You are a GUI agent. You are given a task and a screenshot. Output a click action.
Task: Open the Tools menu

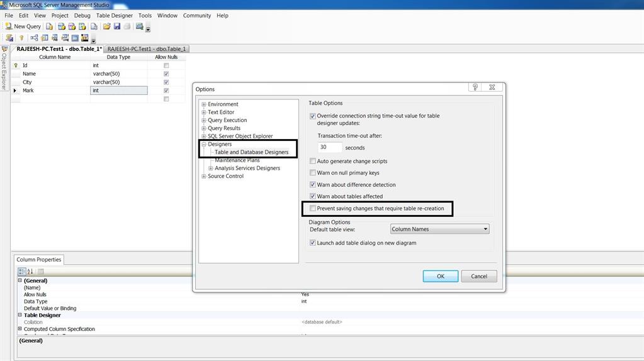[145, 16]
